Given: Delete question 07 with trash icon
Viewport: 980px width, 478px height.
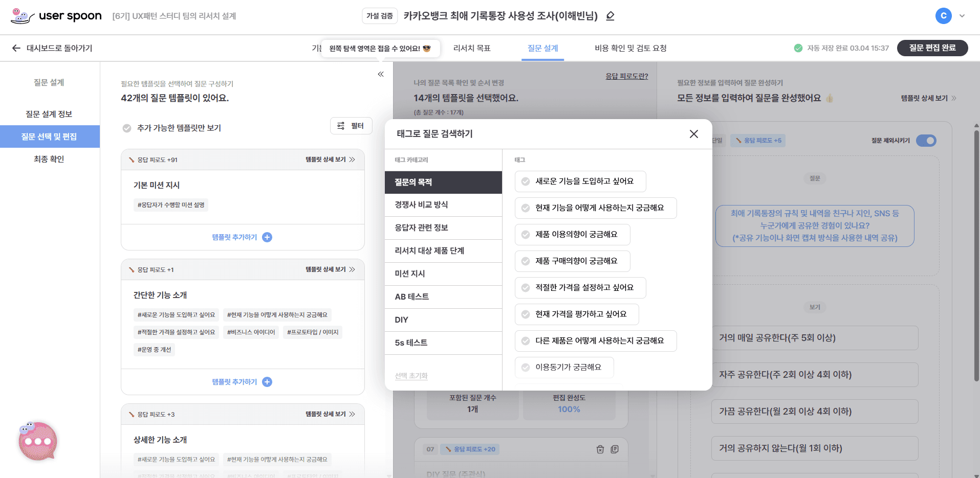Looking at the screenshot, I should point(600,449).
